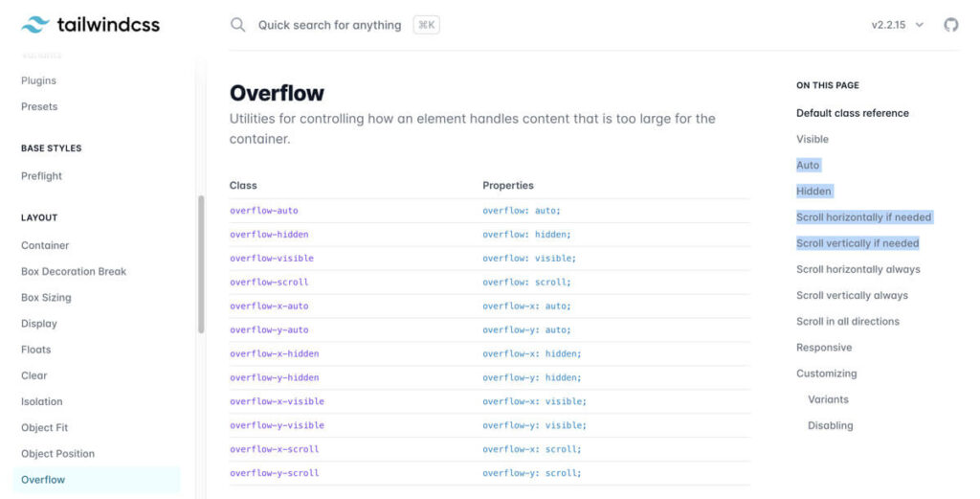980x499 pixels.
Task: Select the active Overflow sidebar item
Action: coord(97,480)
